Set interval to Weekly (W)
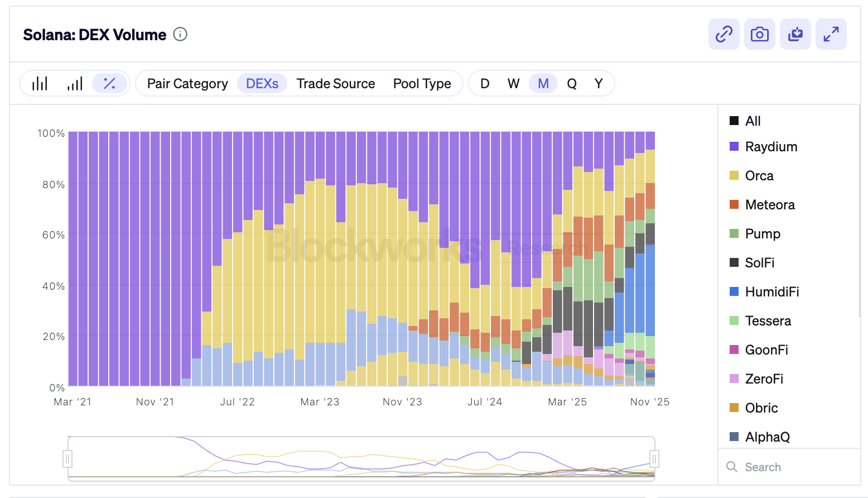Screen dimensions: 868x498 [x=513, y=84]
